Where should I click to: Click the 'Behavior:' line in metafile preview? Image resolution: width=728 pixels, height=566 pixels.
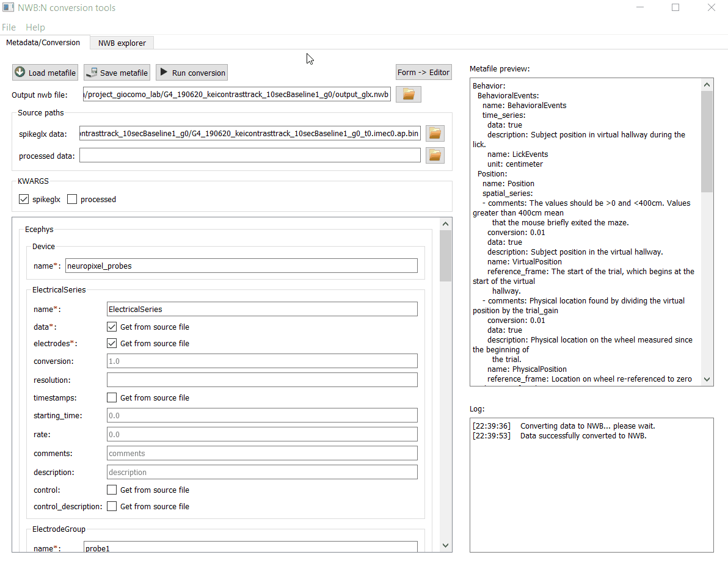[x=489, y=86]
